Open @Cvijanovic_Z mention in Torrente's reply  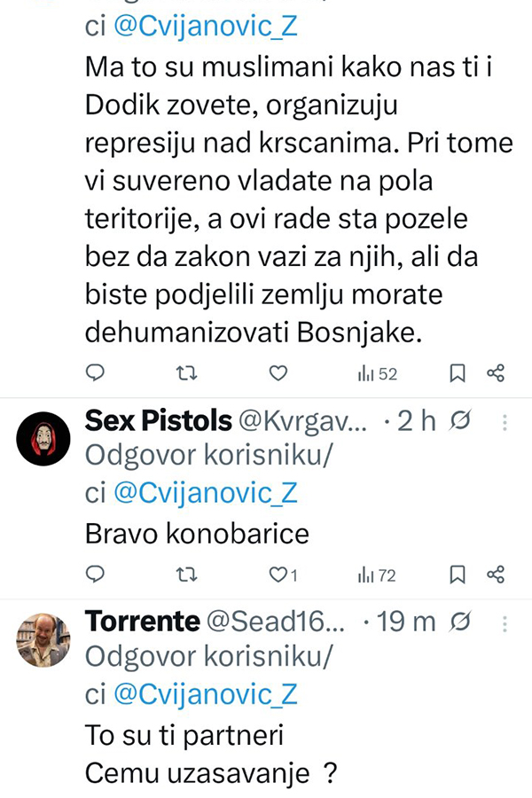click(205, 694)
